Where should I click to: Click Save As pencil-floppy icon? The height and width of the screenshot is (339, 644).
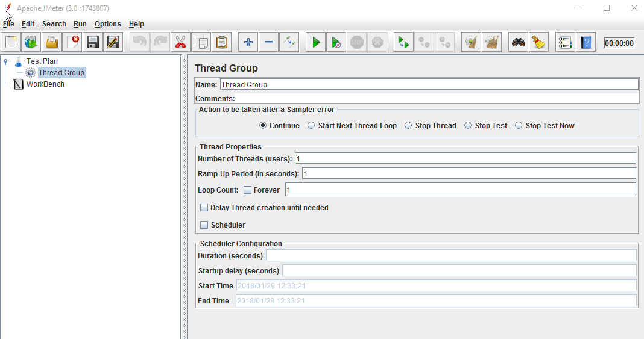click(x=113, y=42)
